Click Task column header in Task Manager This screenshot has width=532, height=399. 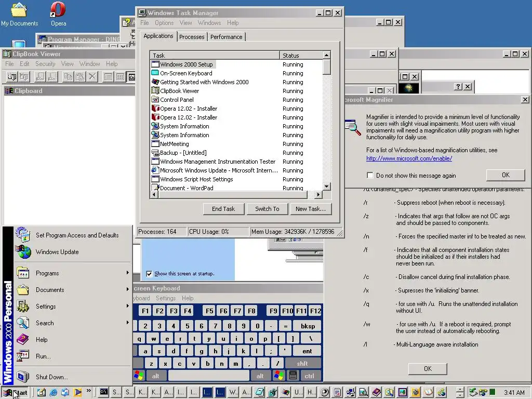click(x=215, y=55)
